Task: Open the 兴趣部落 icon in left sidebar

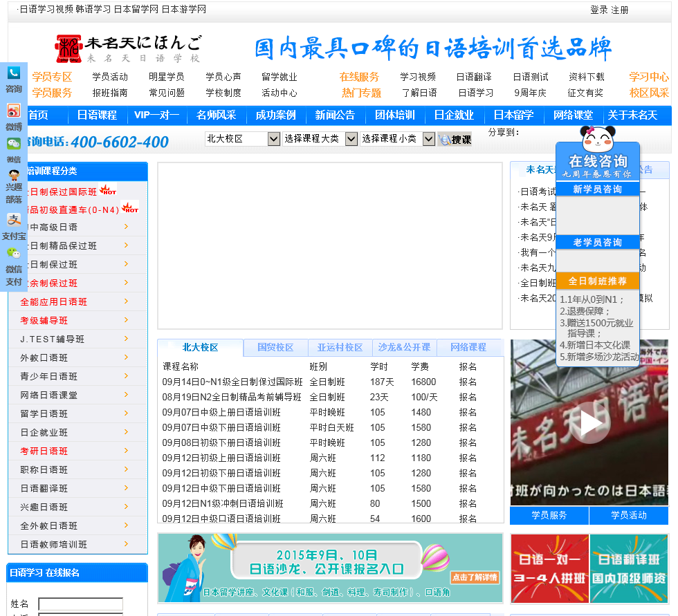Action: [14, 175]
